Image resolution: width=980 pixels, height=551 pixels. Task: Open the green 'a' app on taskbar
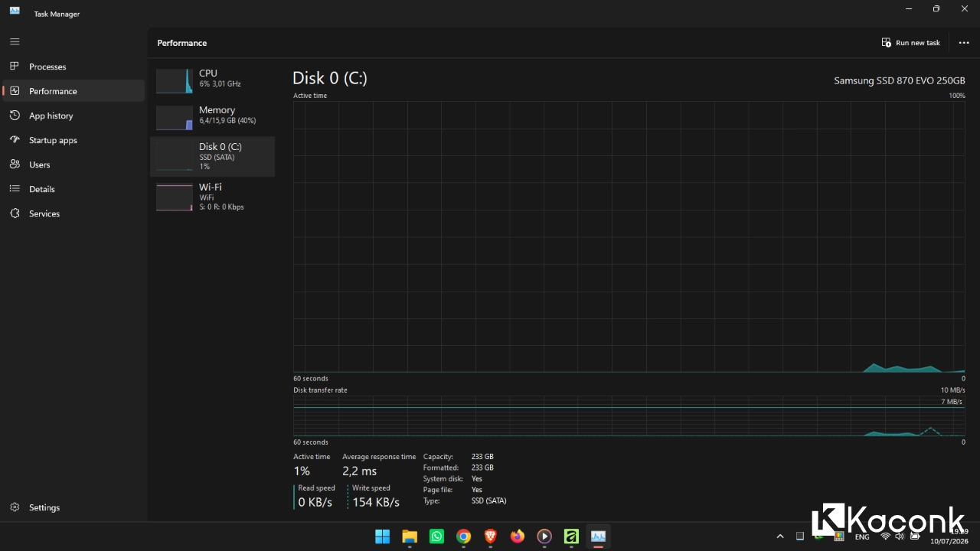(x=571, y=536)
